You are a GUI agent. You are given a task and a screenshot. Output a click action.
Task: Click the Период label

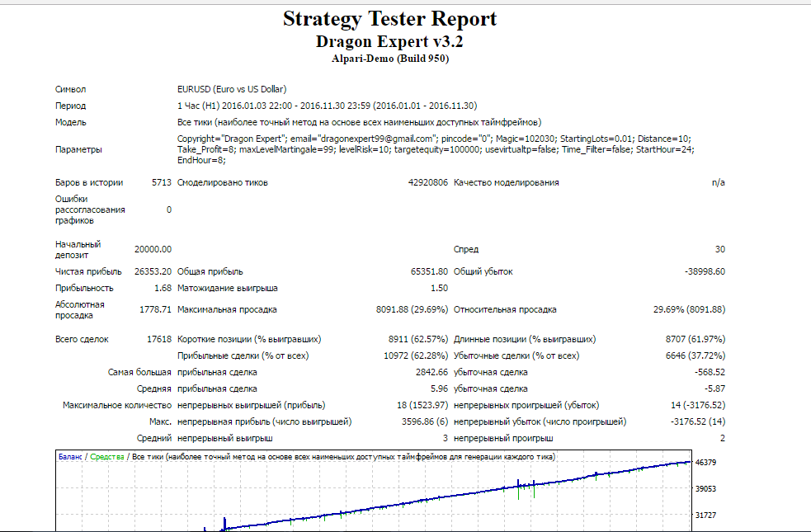pos(70,106)
